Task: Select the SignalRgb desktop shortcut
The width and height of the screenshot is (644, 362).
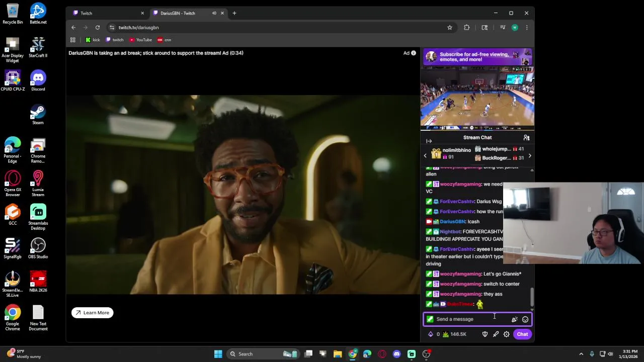Action: pyautogui.click(x=13, y=248)
